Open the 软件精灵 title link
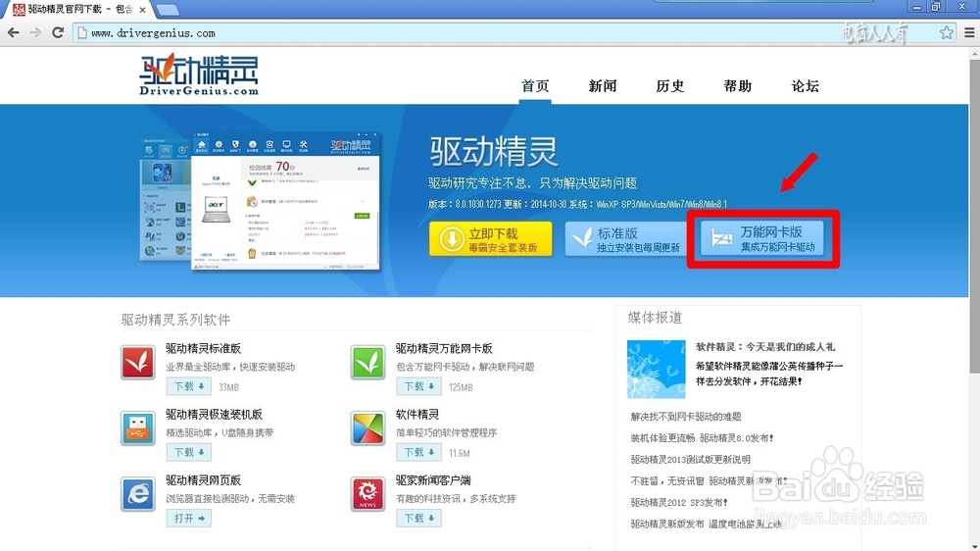This screenshot has height=551, width=980. click(416, 414)
